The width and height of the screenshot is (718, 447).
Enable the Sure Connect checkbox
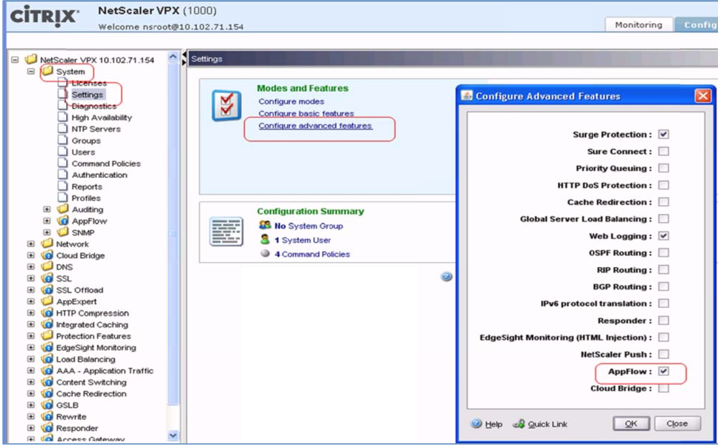(664, 151)
